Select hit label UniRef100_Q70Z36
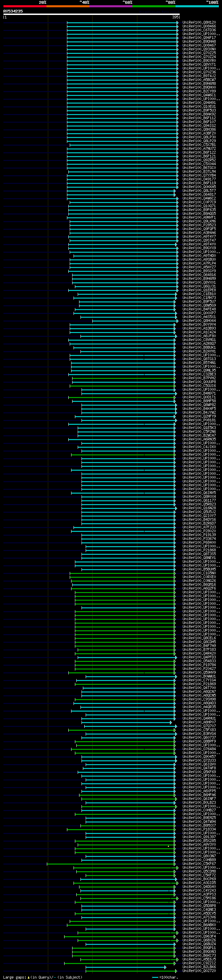Viewport: 222px width, 980px height. click(199, 72)
